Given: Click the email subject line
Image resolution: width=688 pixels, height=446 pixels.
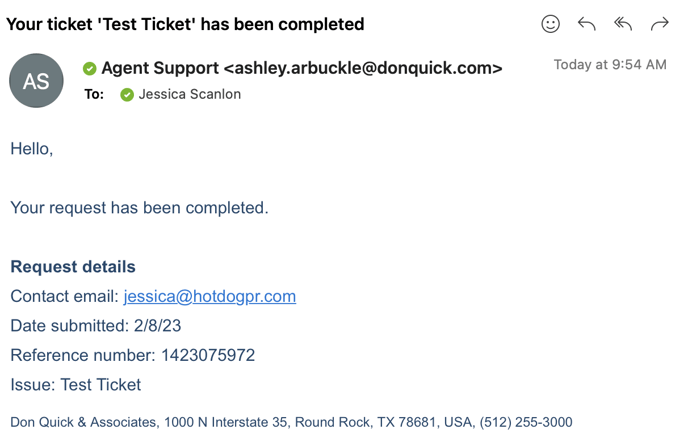Looking at the screenshot, I should point(185,24).
